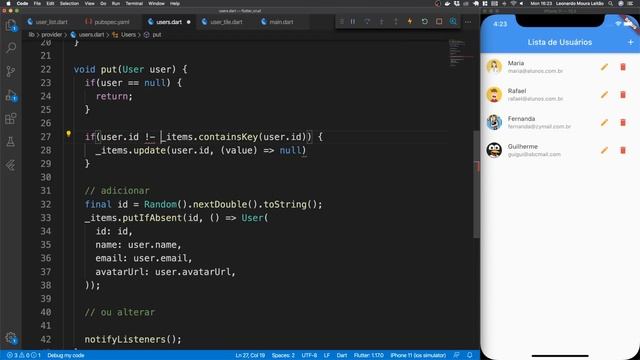This screenshot has height=360, width=640.
Task: Edit Rafael with the pencil icon
Action: 604,95
